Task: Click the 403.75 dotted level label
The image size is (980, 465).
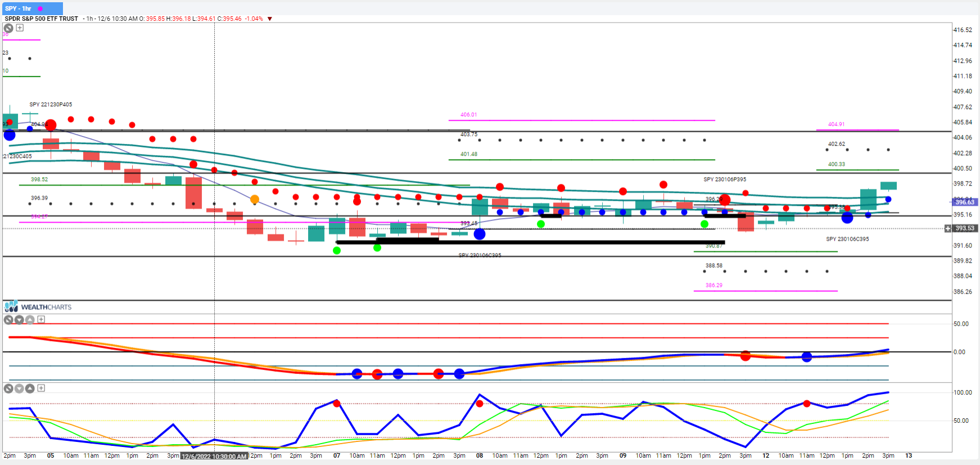Action: coord(469,134)
